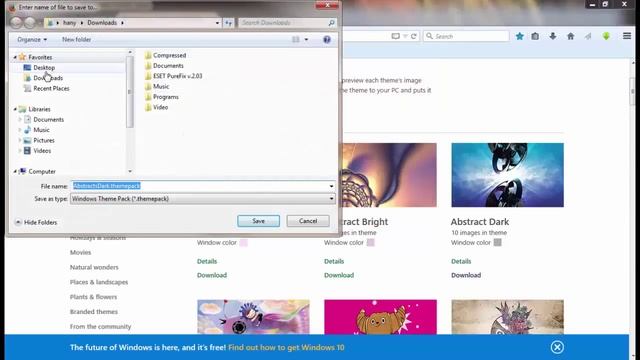This screenshot has width=640, height=360.
Task: Click the refresh button beside address path
Action: 229,23
